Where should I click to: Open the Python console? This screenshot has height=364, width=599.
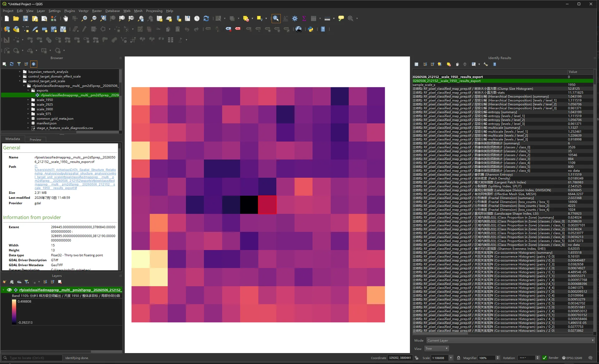click(311, 29)
